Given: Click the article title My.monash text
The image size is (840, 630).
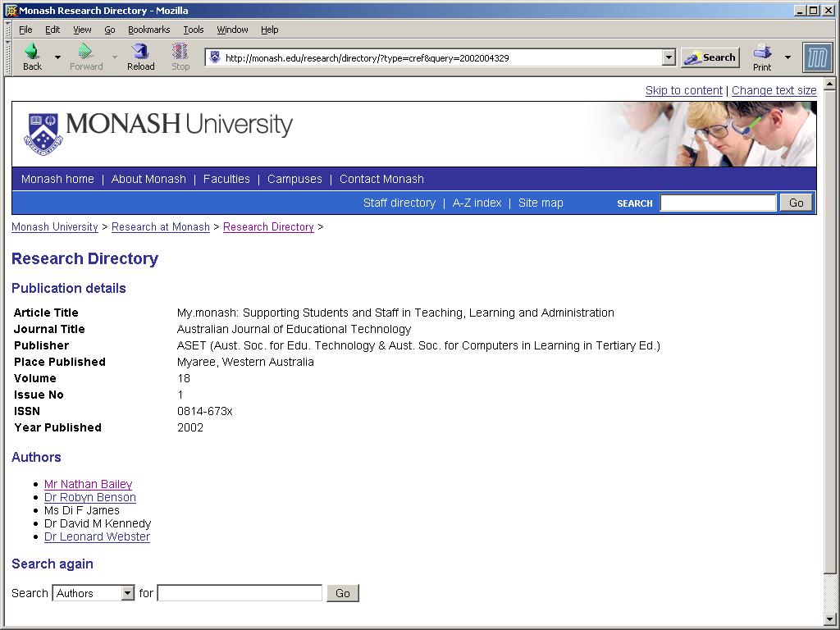Looking at the screenshot, I should [x=395, y=313].
